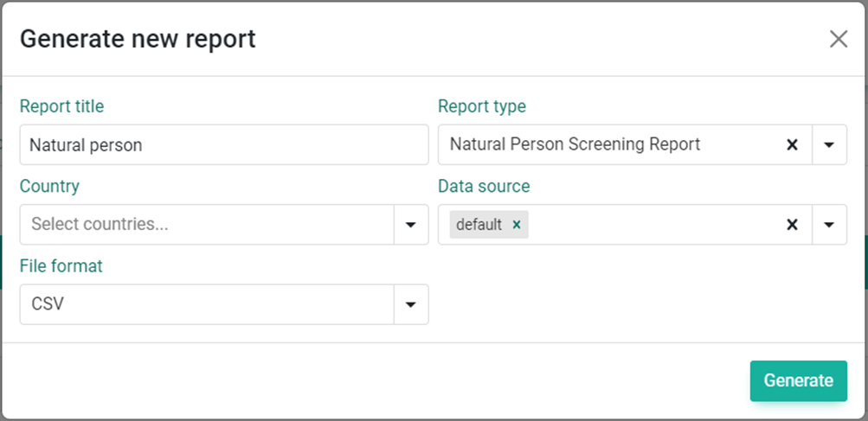The width and height of the screenshot is (868, 421).
Task: Click the File format label
Action: (x=61, y=265)
